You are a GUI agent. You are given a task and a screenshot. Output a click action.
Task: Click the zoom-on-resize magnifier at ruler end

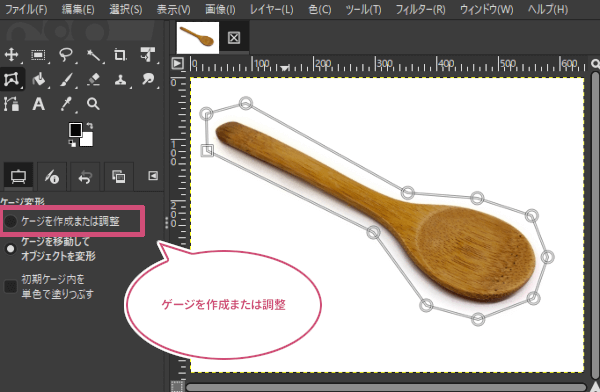coord(595,63)
